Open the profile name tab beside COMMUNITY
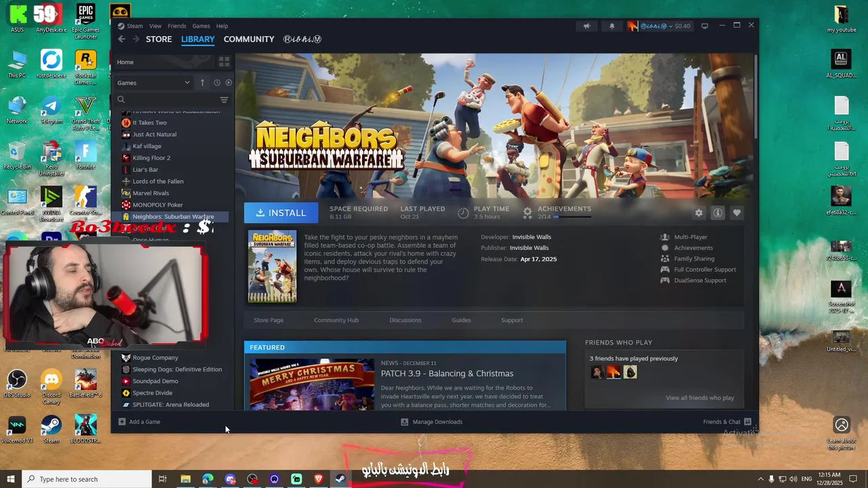 [302, 39]
